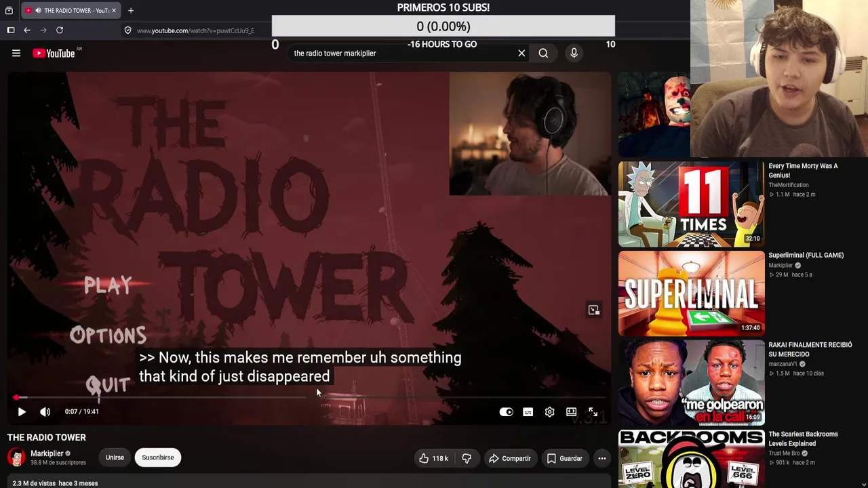Visit TheMortification channel

tap(789, 185)
